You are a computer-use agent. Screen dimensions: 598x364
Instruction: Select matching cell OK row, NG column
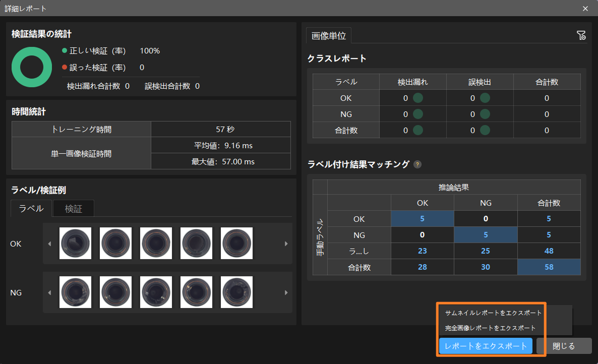click(486, 219)
